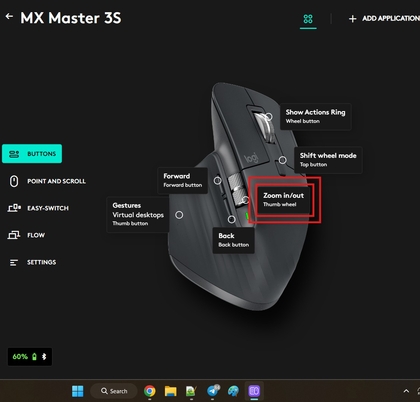Screen dimensions: 420x402
Task: Select the top button hotspot circle
Action: pyautogui.click(x=282, y=160)
